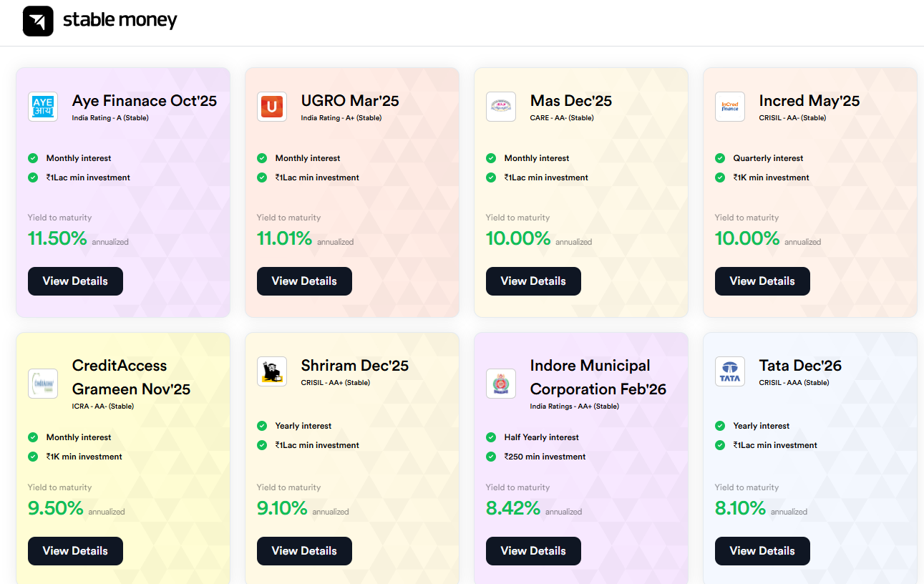Click the Quarterly interest text
The height and width of the screenshot is (584, 924).
[768, 158]
